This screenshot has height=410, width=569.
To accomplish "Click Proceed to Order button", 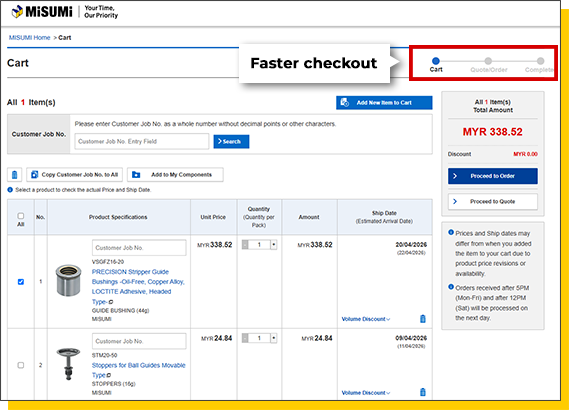I will 492,176.
